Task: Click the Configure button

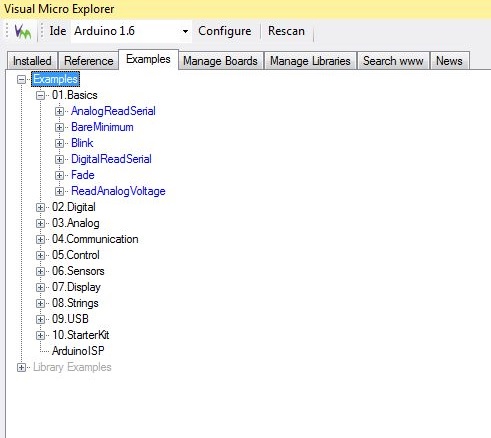Action: pyautogui.click(x=225, y=31)
